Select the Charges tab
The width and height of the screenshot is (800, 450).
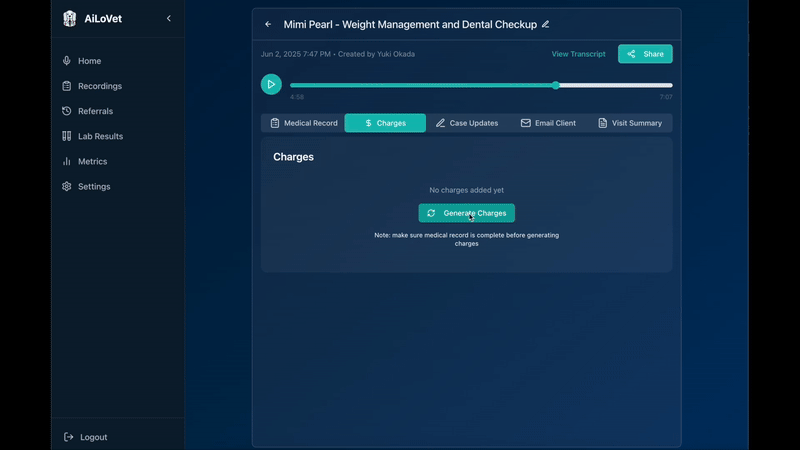pos(385,123)
